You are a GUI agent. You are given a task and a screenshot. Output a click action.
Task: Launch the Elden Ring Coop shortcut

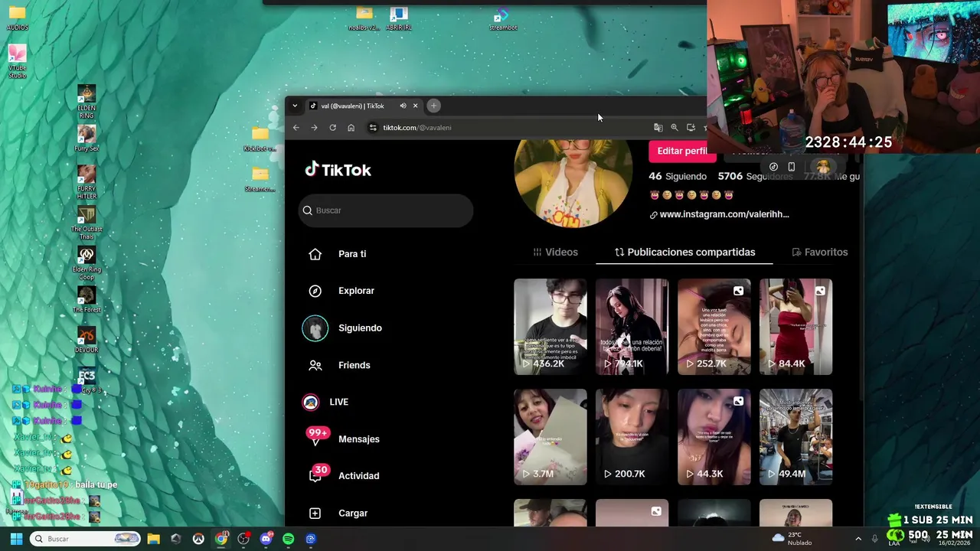pos(87,263)
